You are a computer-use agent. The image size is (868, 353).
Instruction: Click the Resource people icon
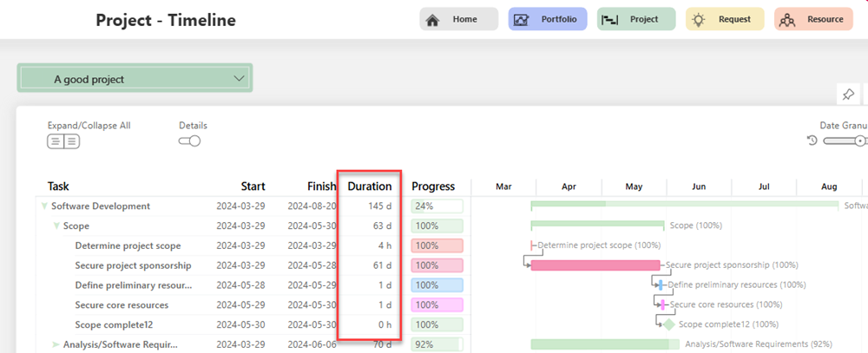coord(787,19)
